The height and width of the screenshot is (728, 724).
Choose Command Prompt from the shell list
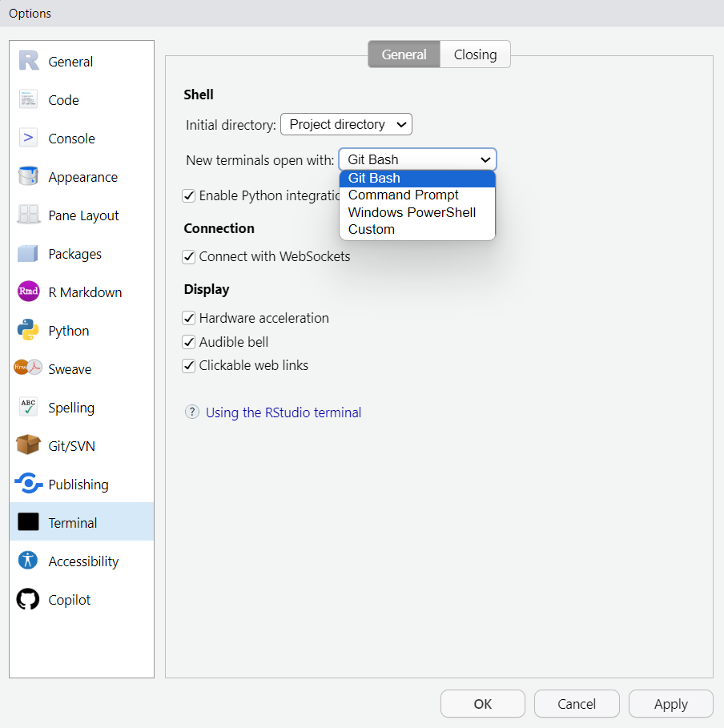(417, 195)
